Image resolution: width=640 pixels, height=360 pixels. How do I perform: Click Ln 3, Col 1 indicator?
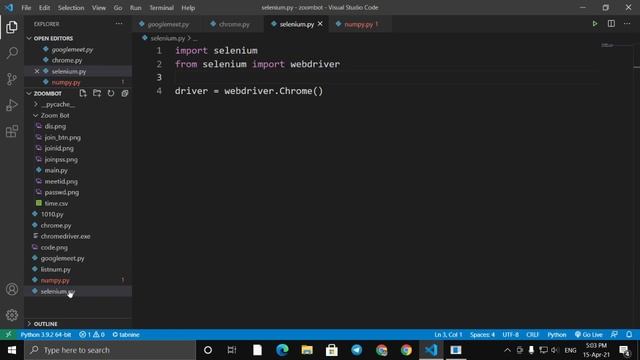coord(448,334)
